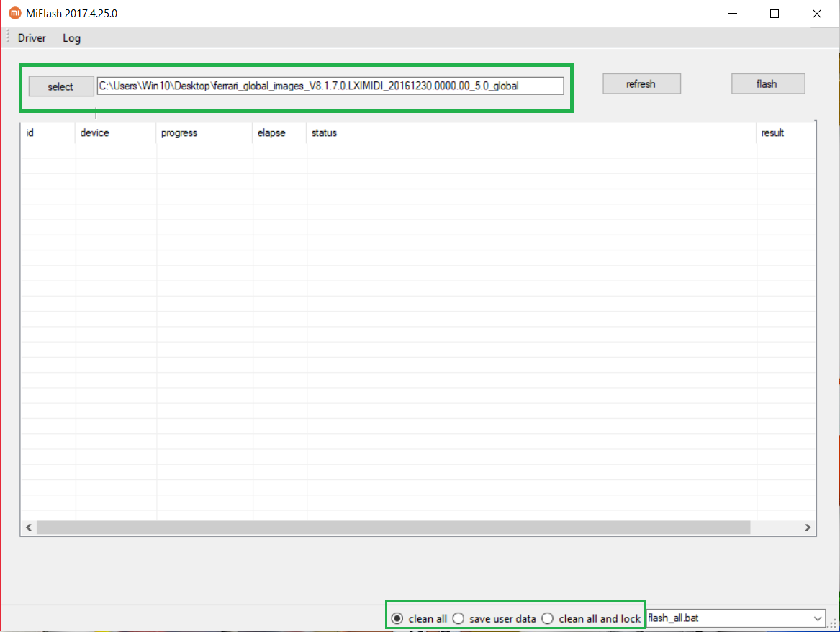Click the select folder button
Image resolution: width=840 pixels, height=632 pixels.
[x=61, y=86]
